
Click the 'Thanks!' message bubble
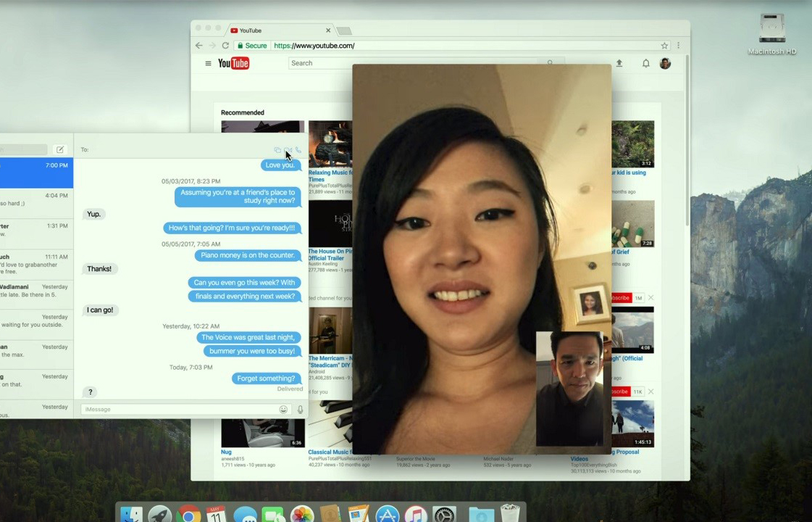click(99, 268)
